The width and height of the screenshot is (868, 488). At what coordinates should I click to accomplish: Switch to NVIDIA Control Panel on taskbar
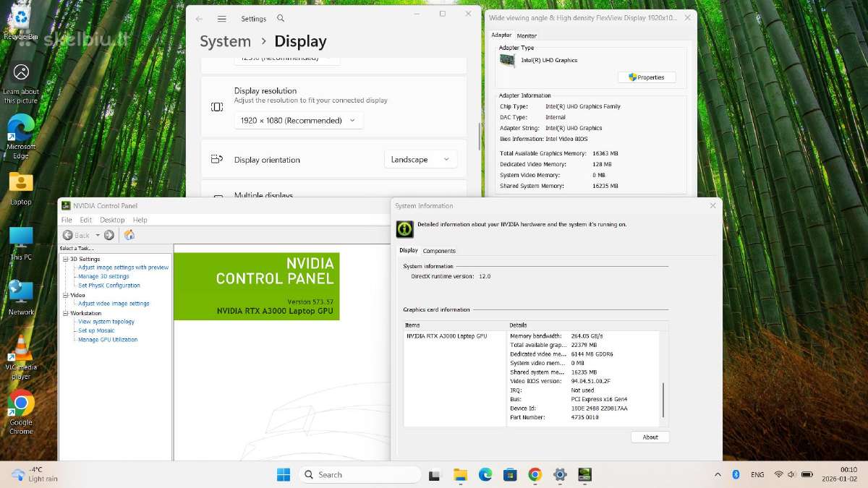pos(585,475)
